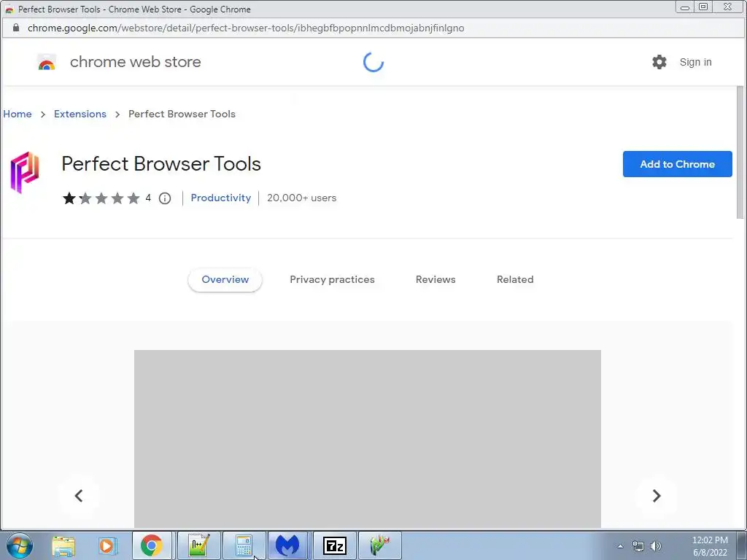The image size is (747, 560).
Task: Click the lock icon in address bar
Action: [x=16, y=28]
